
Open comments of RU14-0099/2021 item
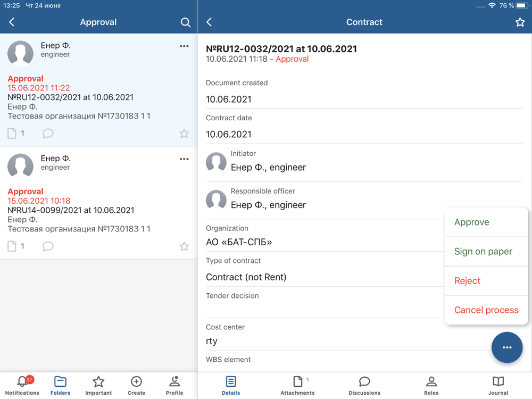tap(48, 246)
